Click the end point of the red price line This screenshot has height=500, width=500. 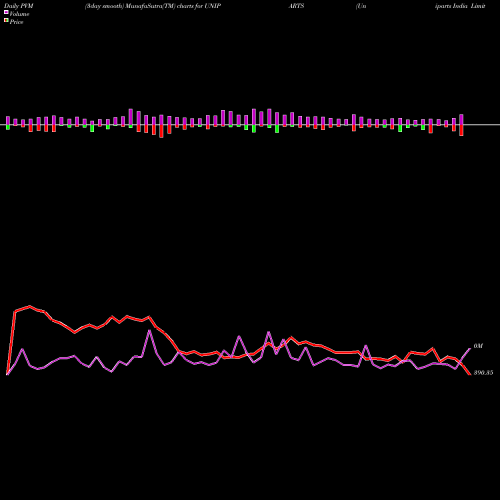(470, 374)
